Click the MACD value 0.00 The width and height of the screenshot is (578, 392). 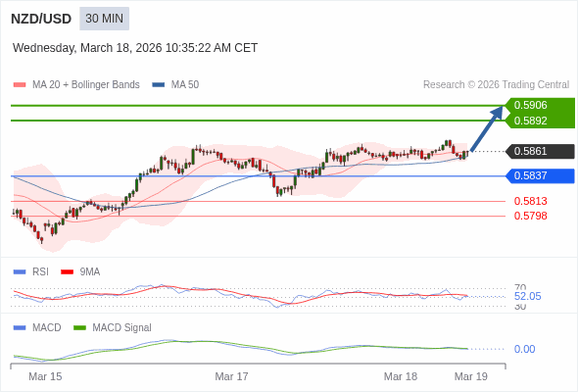click(524, 349)
